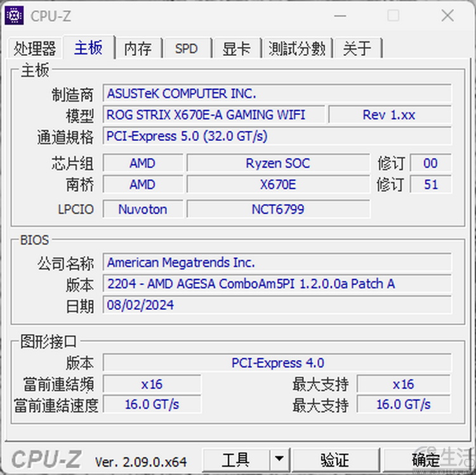
Task: Click current link speed 16.0 GT/s
Action: (152, 405)
